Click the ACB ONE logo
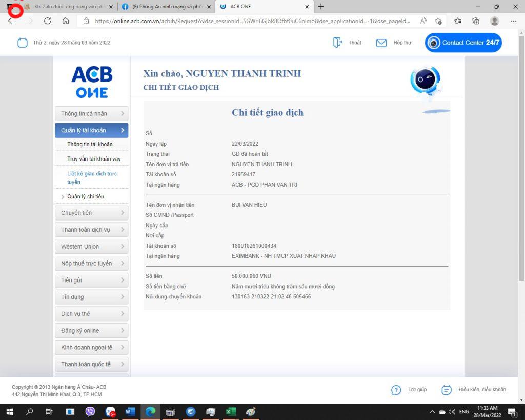The height and width of the screenshot is (420, 525). (92, 82)
